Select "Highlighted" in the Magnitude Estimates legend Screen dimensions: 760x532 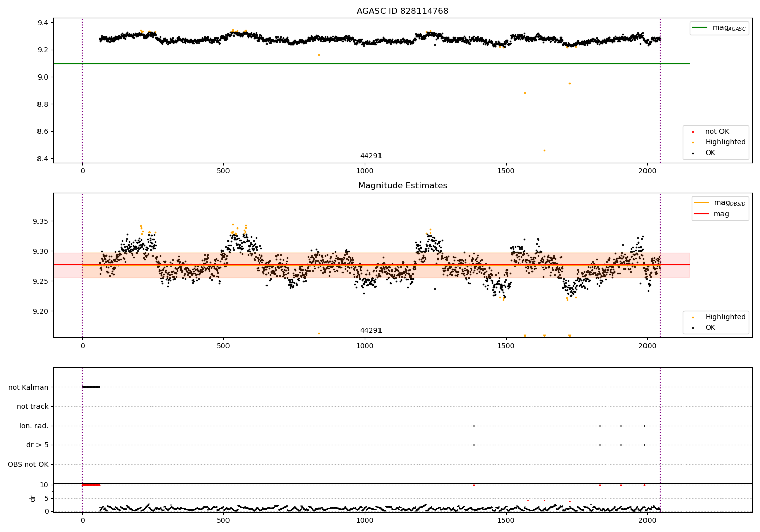[726, 317]
